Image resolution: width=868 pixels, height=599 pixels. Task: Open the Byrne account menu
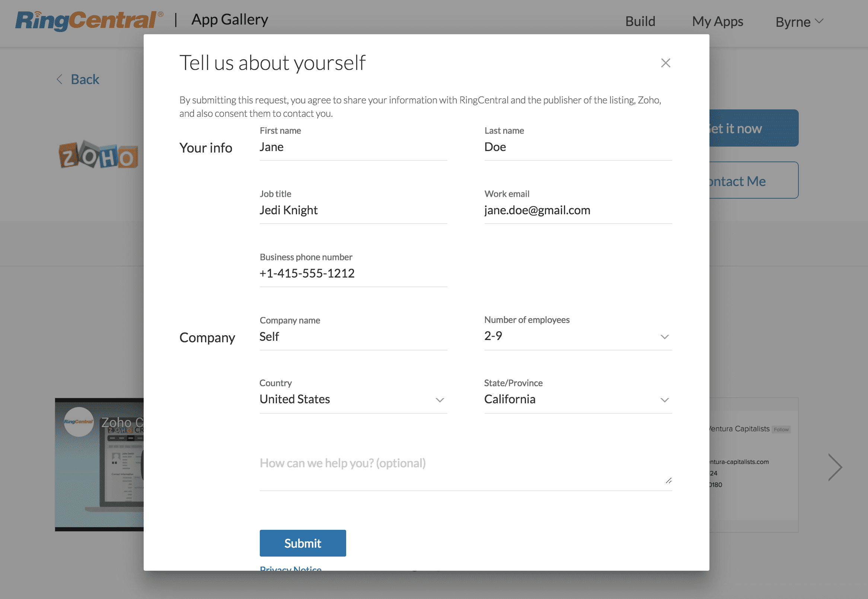(x=799, y=22)
